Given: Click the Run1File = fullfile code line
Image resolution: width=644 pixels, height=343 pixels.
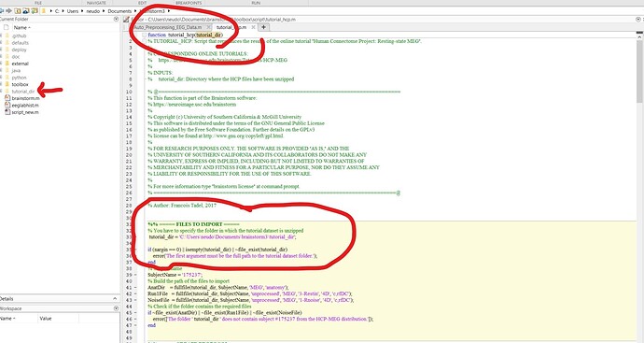Looking at the screenshot, I should pyautogui.click(x=250, y=293).
